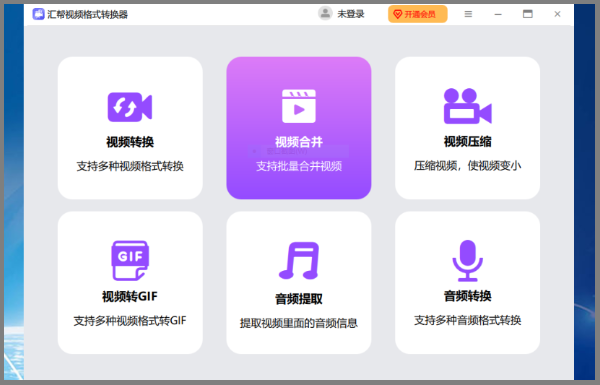Select 音频转换 title label

point(468,296)
